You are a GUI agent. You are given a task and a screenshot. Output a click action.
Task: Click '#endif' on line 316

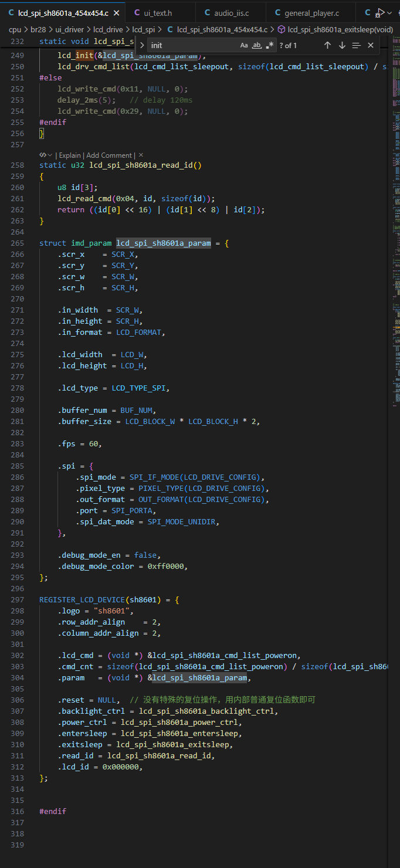tap(53, 812)
